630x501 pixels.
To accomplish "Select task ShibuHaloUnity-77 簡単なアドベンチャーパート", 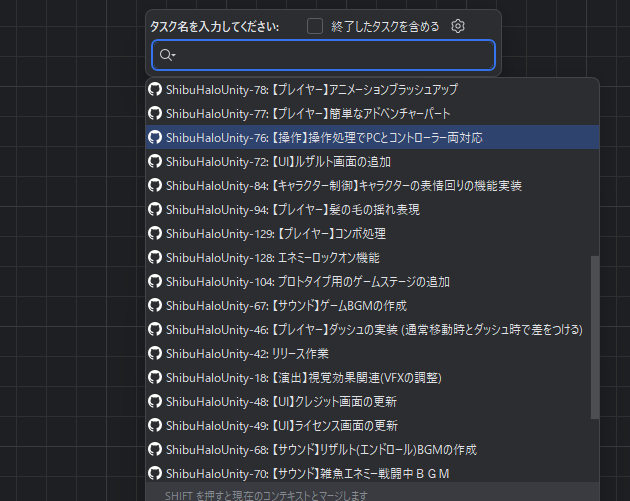I will [372, 113].
